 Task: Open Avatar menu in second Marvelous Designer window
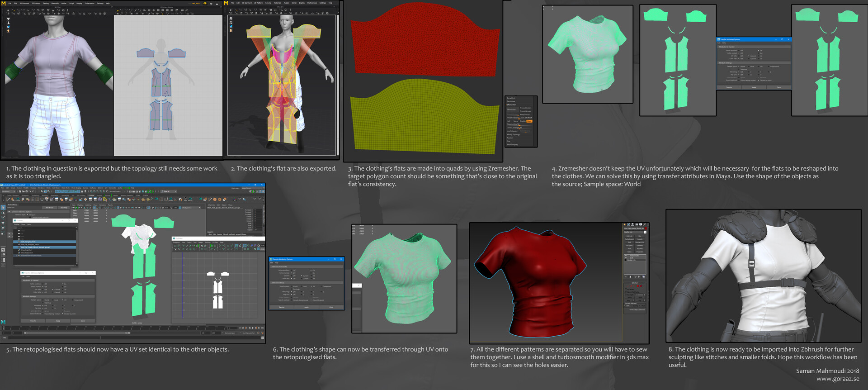coord(286,3)
